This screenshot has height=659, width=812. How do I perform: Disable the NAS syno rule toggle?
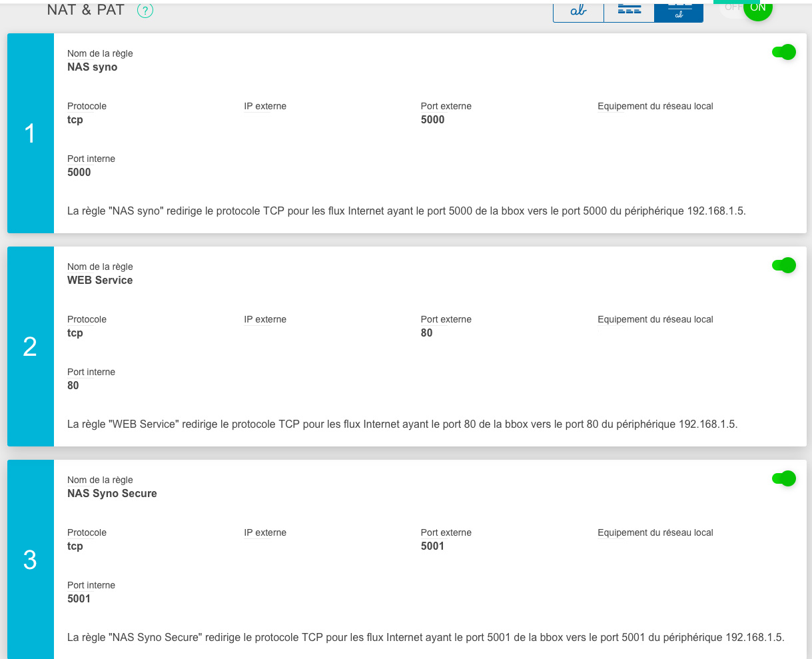click(x=783, y=53)
